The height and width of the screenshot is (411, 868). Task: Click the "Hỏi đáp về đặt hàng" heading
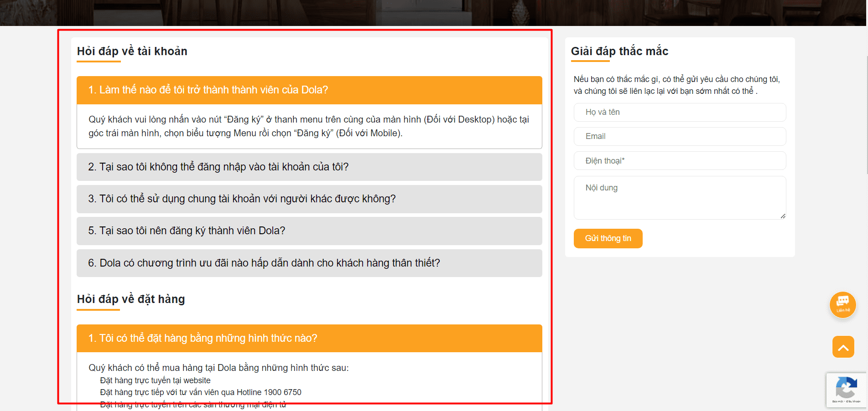click(131, 299)
